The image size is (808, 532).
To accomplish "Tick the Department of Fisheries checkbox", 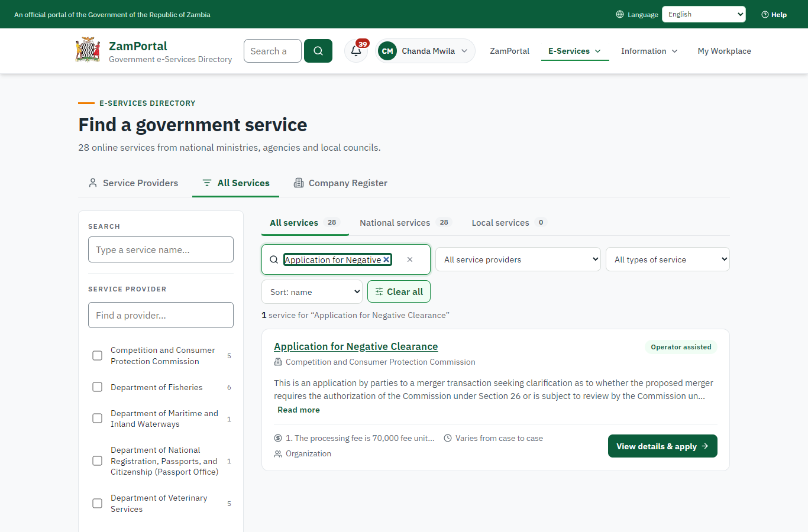I will 98,387.
